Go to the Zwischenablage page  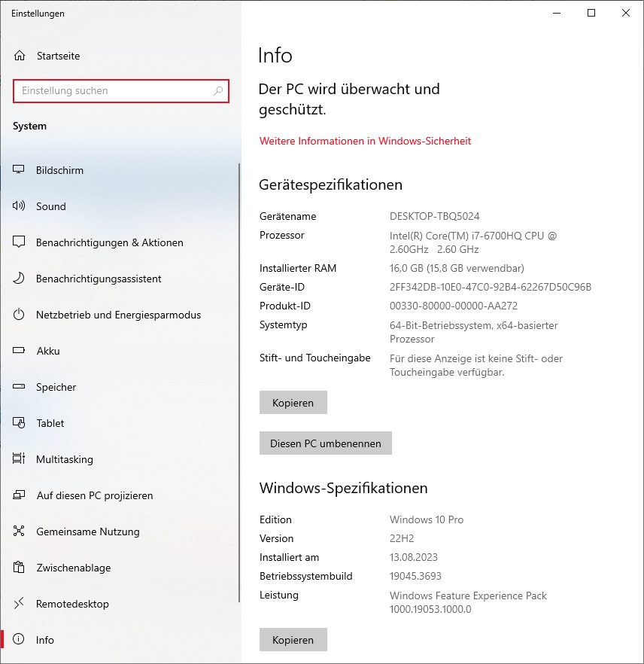pos(120,568)
